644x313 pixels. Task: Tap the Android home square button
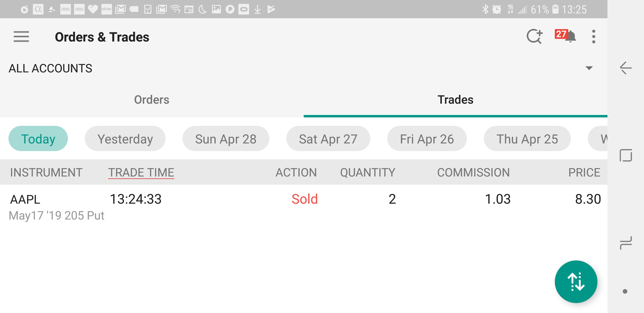626,155
